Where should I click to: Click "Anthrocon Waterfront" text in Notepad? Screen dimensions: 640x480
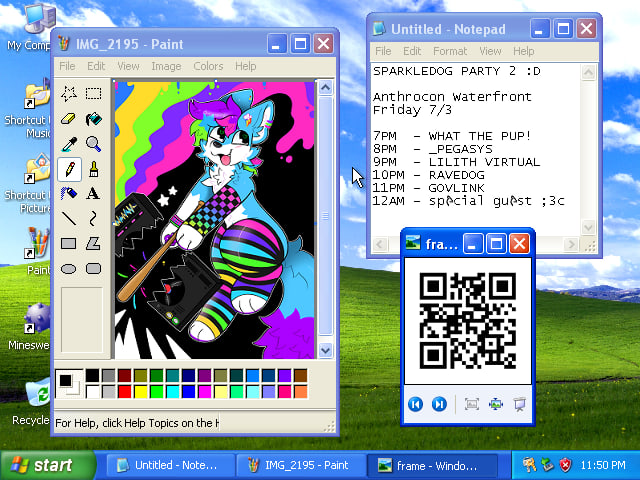452,97
